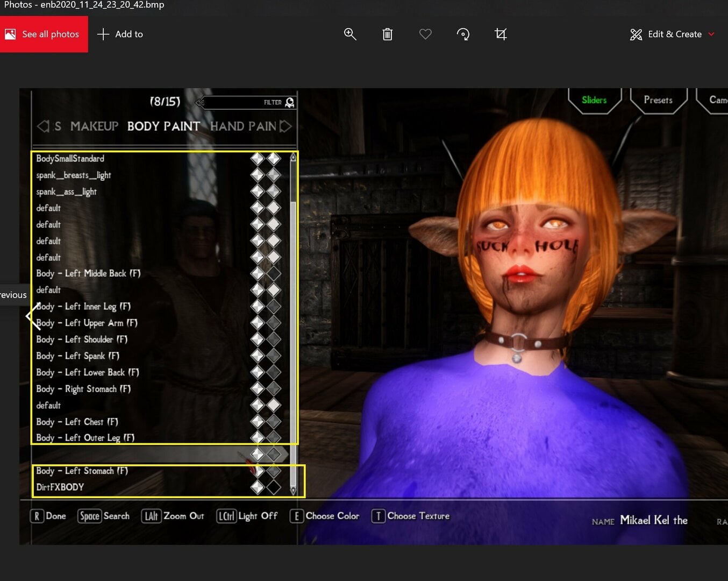Viewport: 728px width, 581px height.
Task: Select Body - Left Stomach (F) row
Action: click(x=161, y=471)
